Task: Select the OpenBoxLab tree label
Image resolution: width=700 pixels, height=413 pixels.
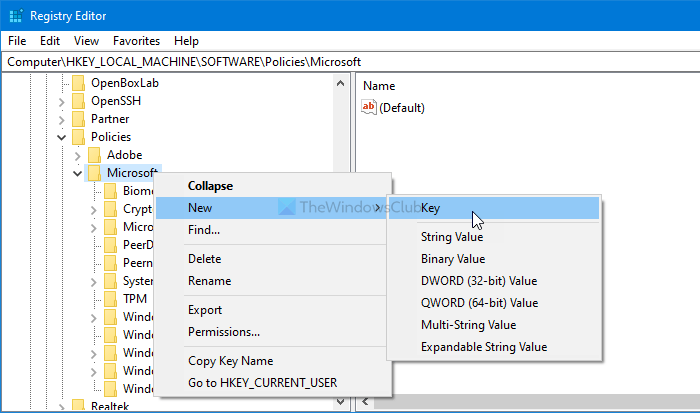Action: coord(125,83)
